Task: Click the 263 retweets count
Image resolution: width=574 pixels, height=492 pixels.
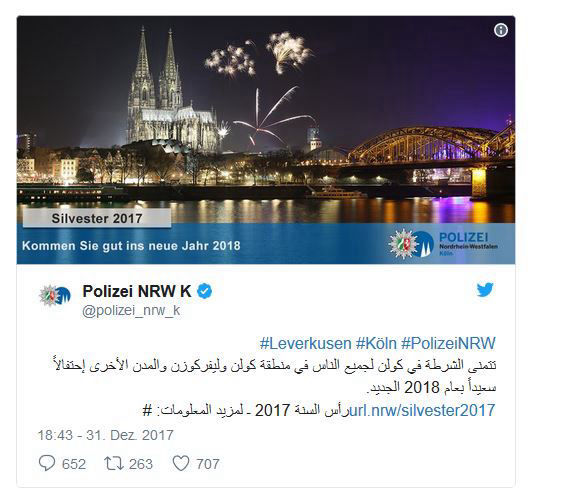Action: click(141, 464)
